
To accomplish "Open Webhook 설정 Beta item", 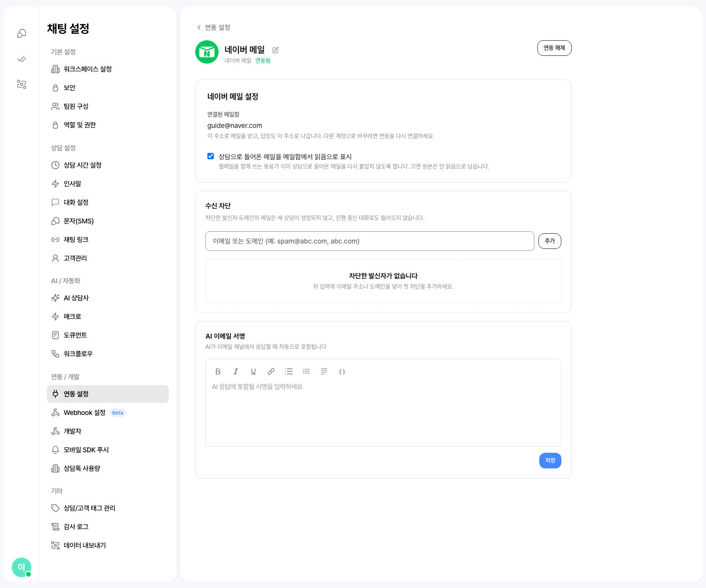I will pyautogui.click(x=108, y=413).
